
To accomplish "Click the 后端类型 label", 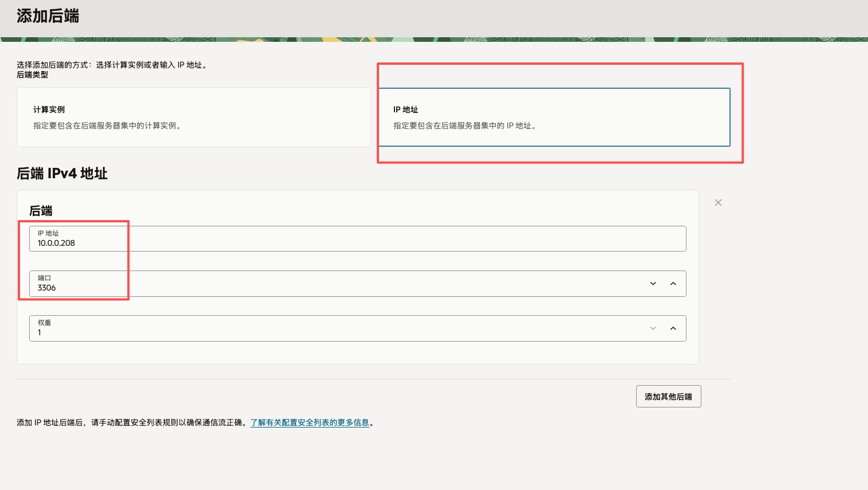I will pos(32,75).
